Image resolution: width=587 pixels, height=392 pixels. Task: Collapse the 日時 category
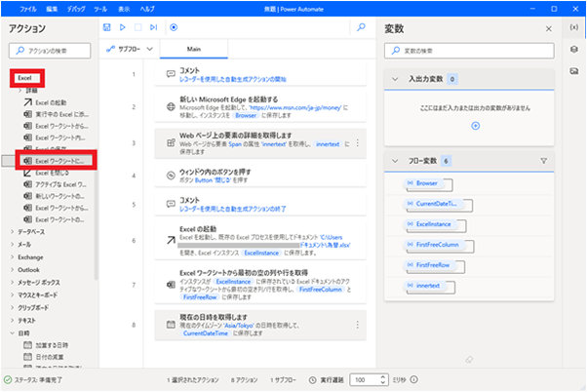tap(13, 333)
